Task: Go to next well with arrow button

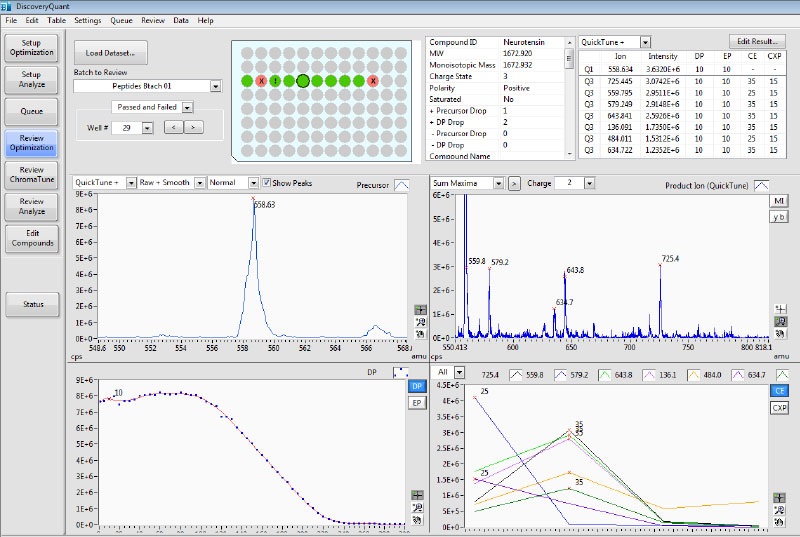Action: click(193, 127)
